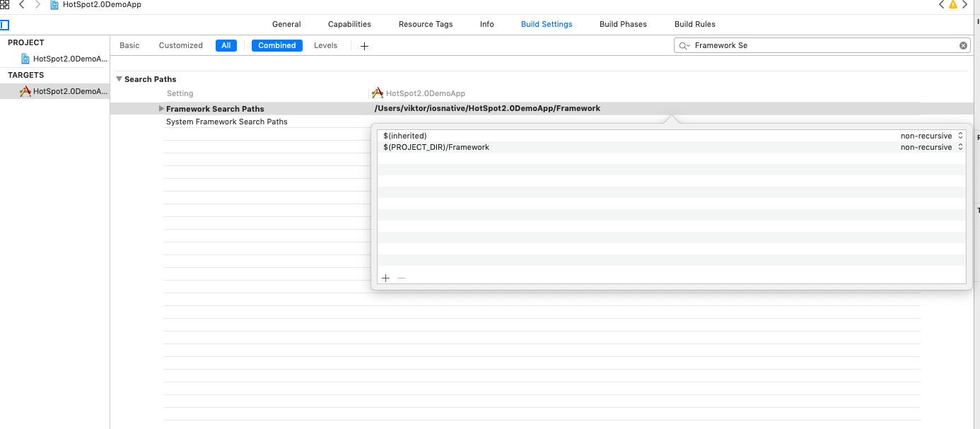Click the TARGETS section header
Viewport: 980px width, 429px height.
(26, 75)
